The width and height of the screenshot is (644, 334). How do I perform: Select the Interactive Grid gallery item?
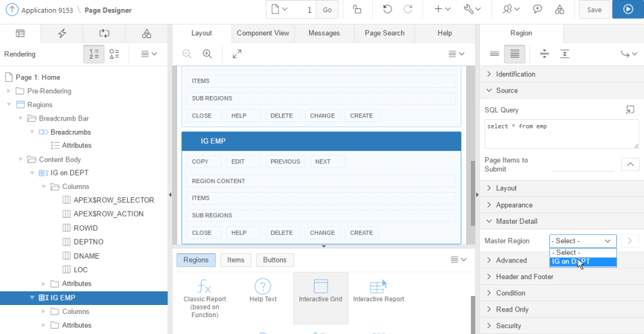[x=320, y=297]
